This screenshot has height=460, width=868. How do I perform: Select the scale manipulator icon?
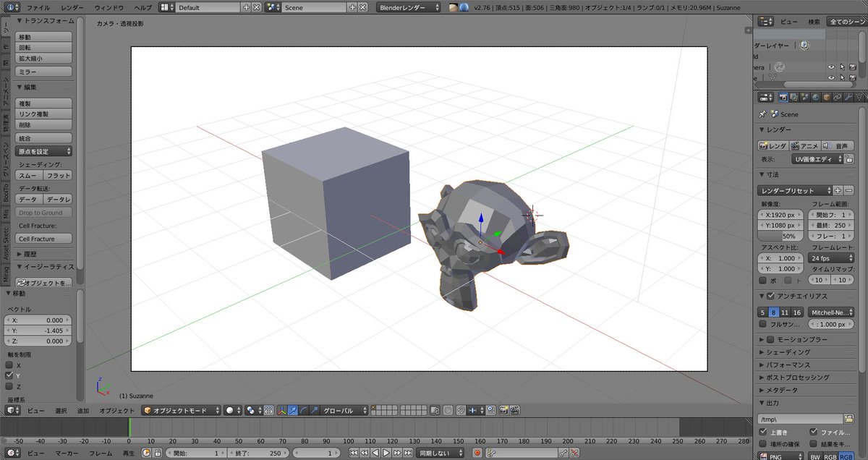click(313, 410)
